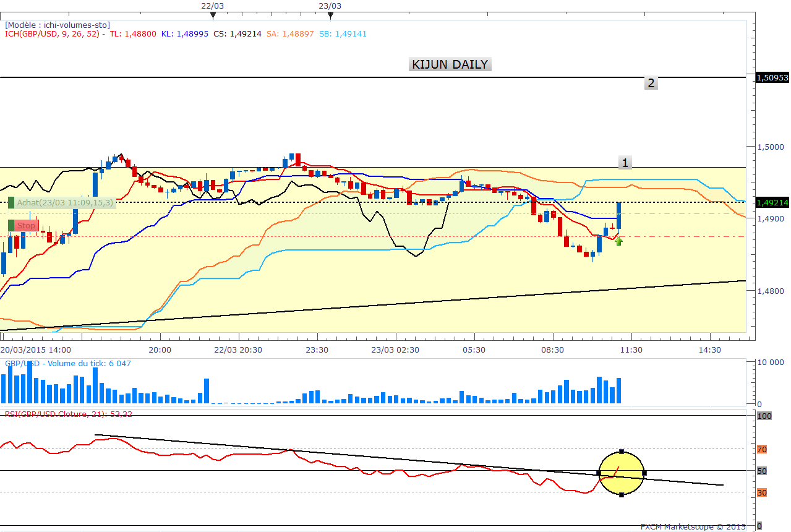Click the 1,4800 price axis label

tap(770, 290)
